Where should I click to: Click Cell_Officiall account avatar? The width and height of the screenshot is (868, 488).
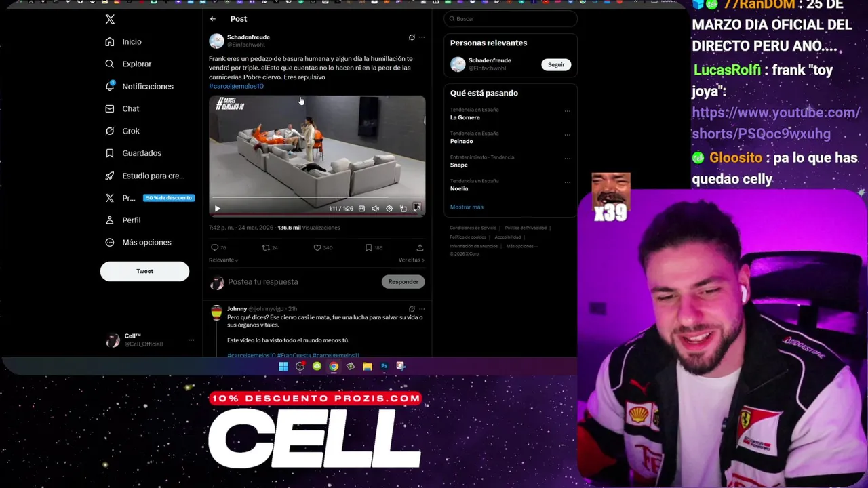click(113, 340)
